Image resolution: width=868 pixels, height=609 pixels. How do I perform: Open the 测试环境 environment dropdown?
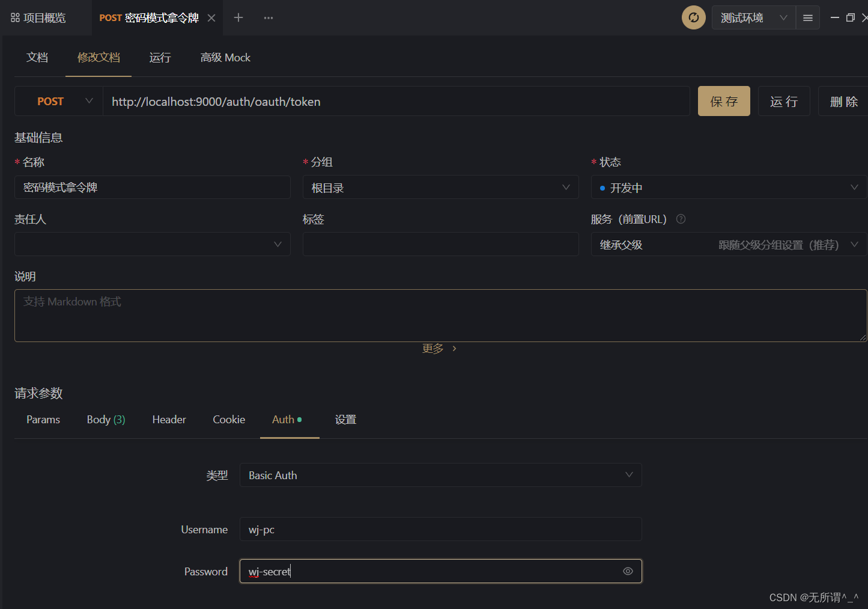click(753, 17)
